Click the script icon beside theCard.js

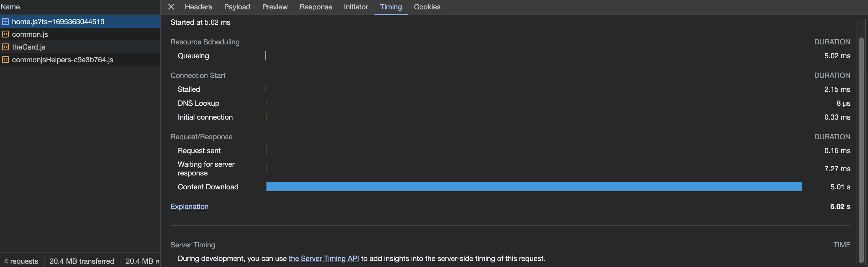pos(5,47)
